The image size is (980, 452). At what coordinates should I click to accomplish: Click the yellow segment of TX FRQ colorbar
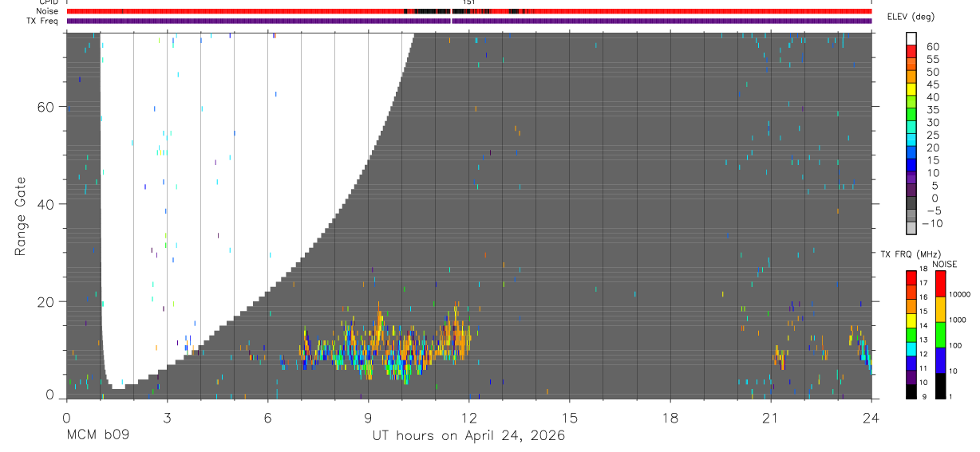tap(911, 320)
